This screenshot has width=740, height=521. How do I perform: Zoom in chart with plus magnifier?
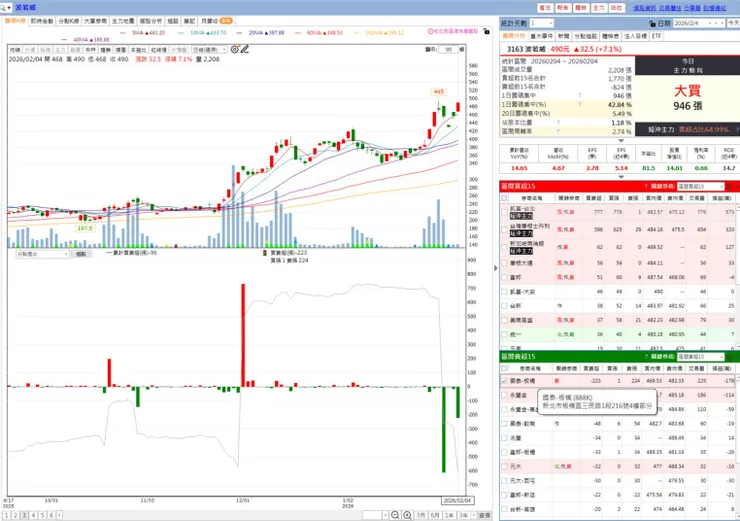pyautogui.click(x=407, y=515)
